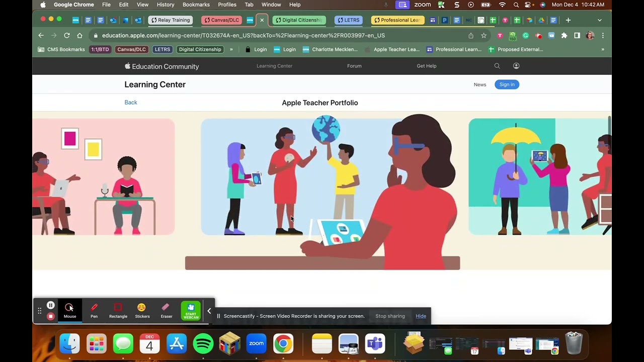644x362 pixels.
Task: Bookmark this page with the star icon
Action: pos(484,36)
